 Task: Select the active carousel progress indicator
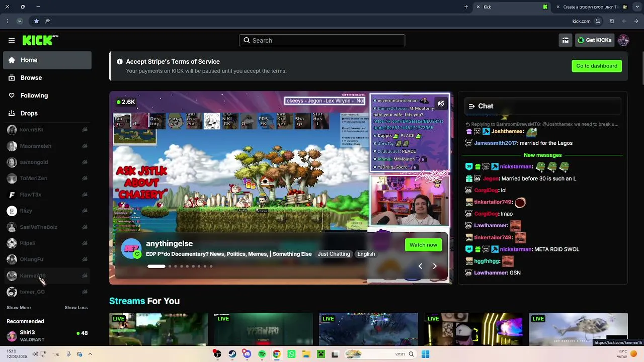tap(156, 266)
